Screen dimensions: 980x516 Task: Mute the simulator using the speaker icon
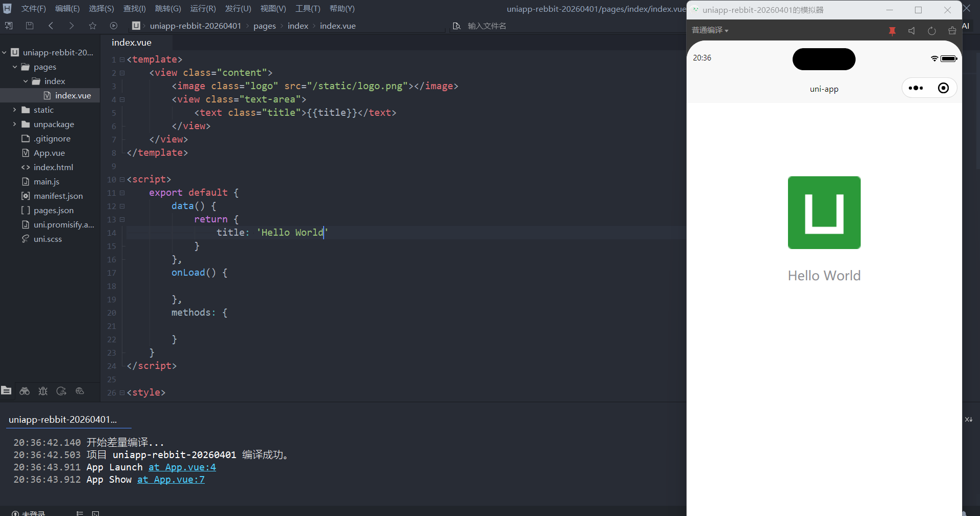coord(912,31)
